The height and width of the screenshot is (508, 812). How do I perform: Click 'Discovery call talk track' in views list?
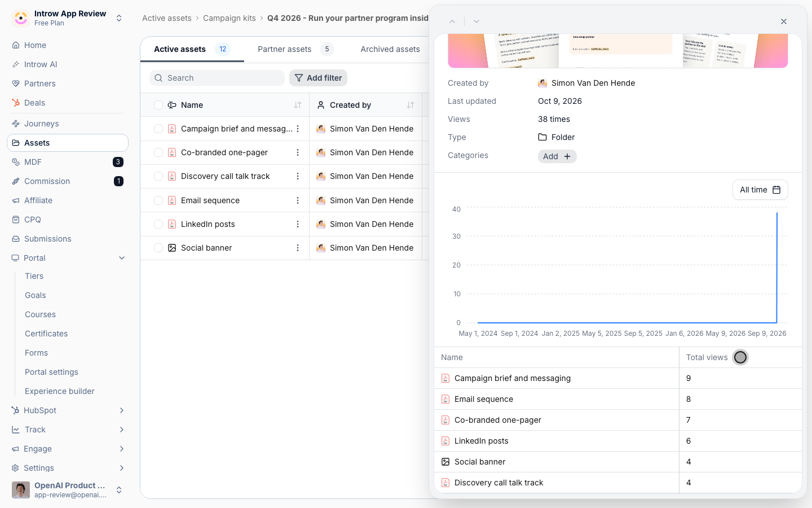tap(499, 483)
